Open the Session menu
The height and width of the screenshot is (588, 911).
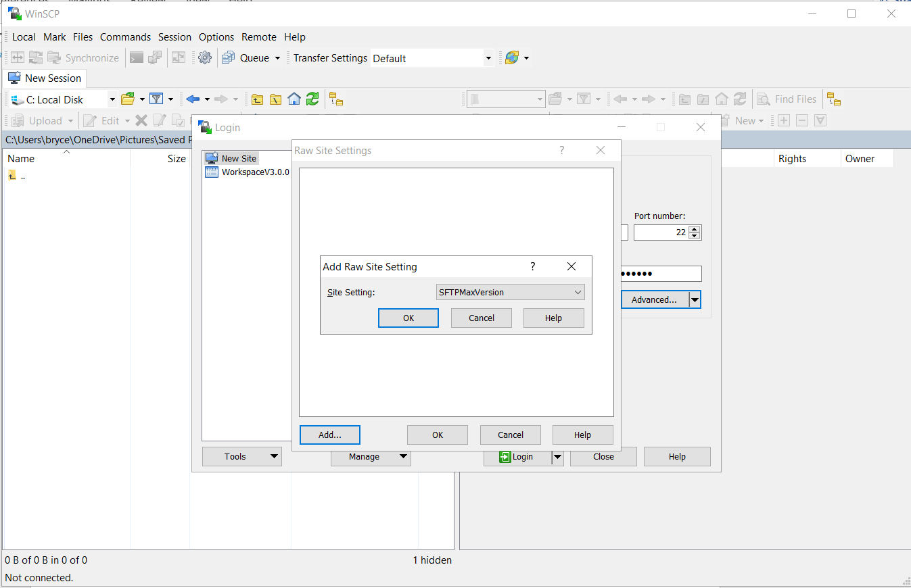coord(174,37)
